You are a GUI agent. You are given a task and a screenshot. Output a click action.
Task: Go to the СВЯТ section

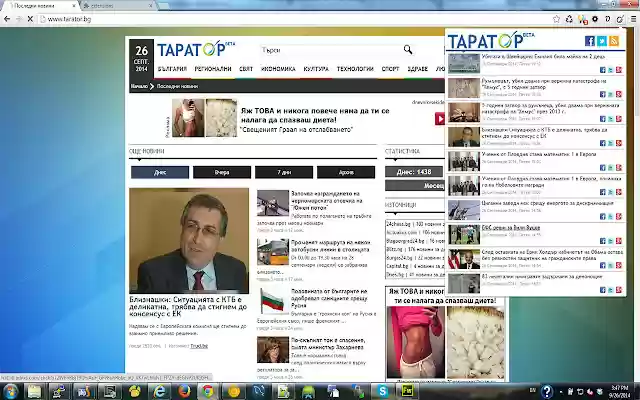[x=246, y=69]
